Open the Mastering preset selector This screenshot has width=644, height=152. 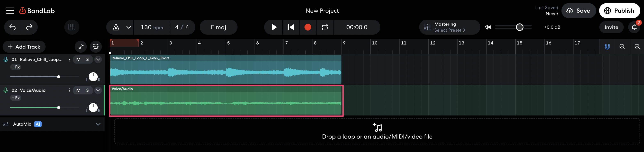[x=449, y=27]
